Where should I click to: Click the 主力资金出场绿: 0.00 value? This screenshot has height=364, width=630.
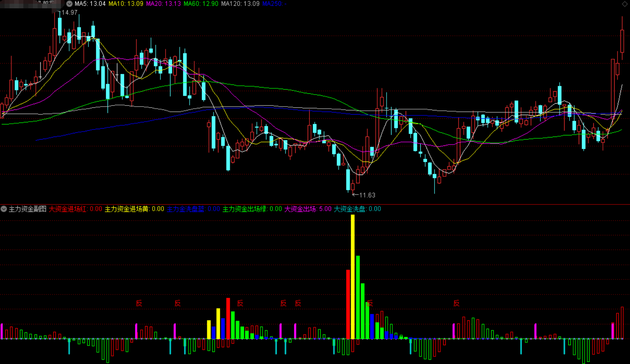[x=252, y=209]
